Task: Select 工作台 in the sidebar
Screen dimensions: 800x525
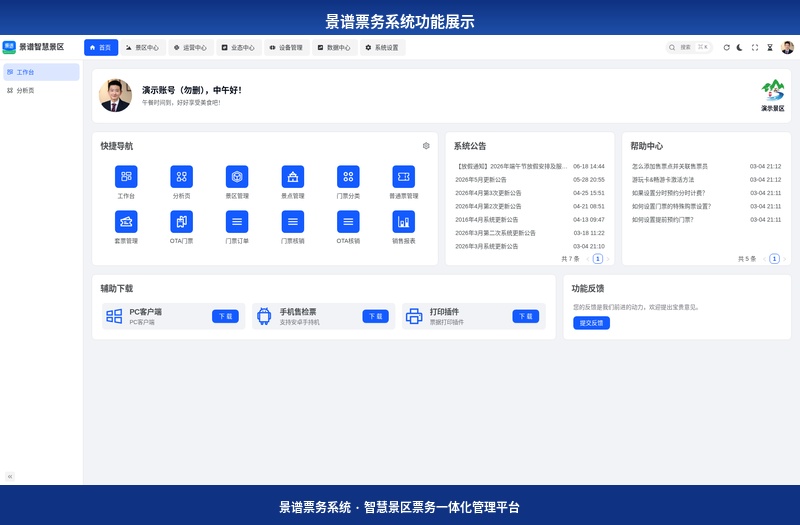Action: [41, 72]
